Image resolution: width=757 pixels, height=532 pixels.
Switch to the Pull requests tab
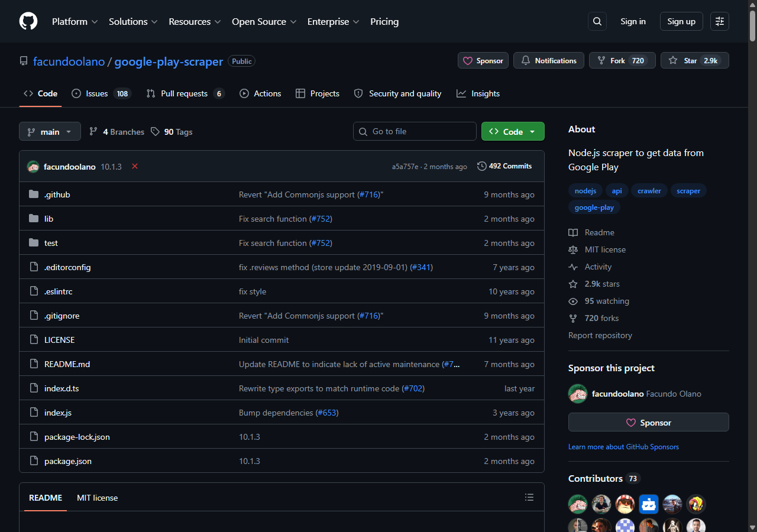point(185,93)
